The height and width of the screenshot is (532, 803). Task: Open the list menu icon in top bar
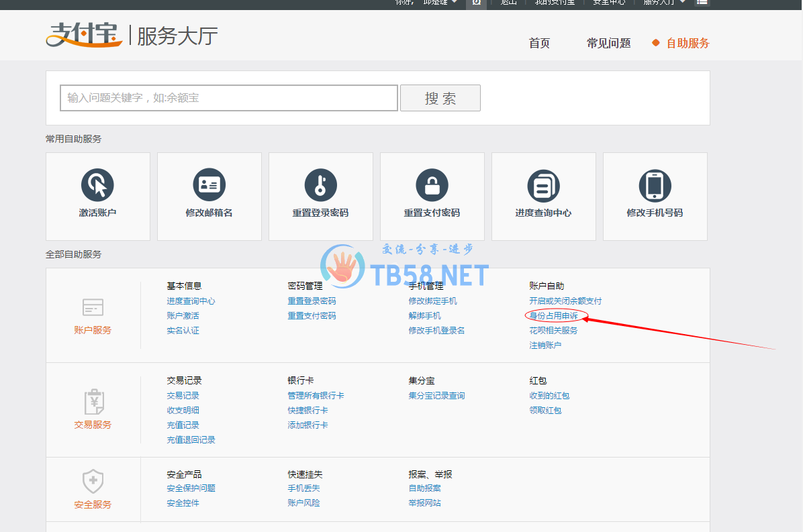(702, 3)
